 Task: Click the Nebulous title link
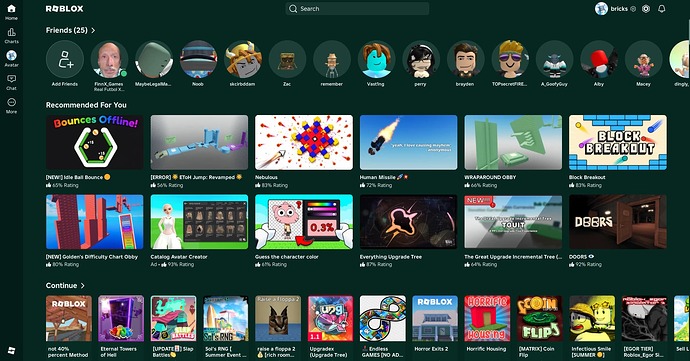[266, 177]
